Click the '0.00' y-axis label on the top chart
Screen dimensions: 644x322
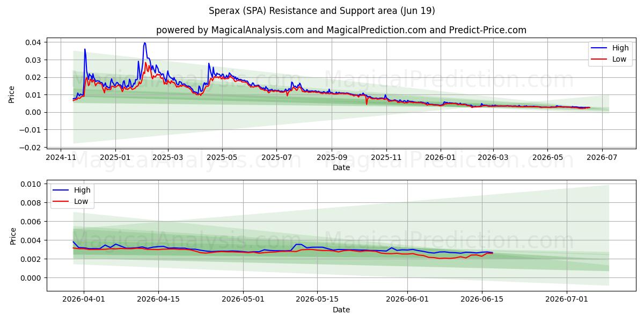tap(33, 112)
